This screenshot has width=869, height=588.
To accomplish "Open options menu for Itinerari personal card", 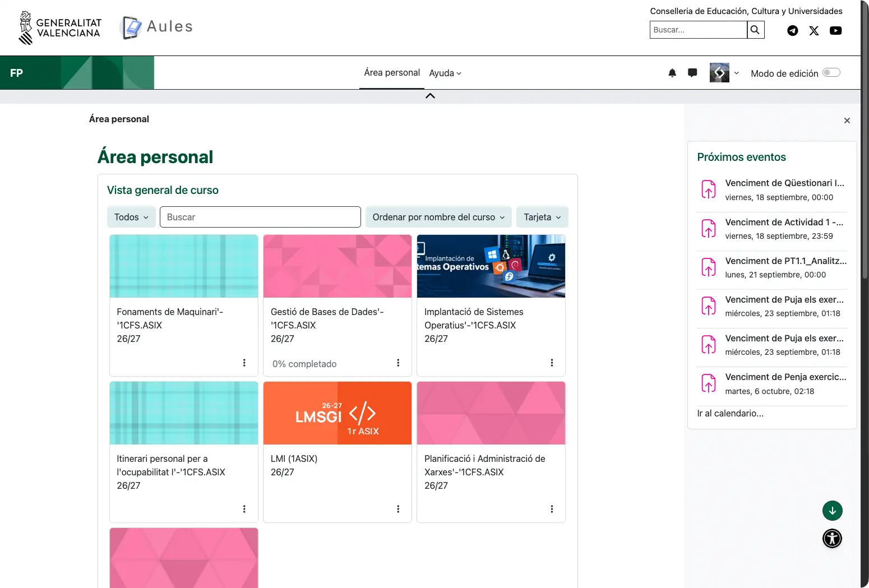I will [x=244, y=509].
